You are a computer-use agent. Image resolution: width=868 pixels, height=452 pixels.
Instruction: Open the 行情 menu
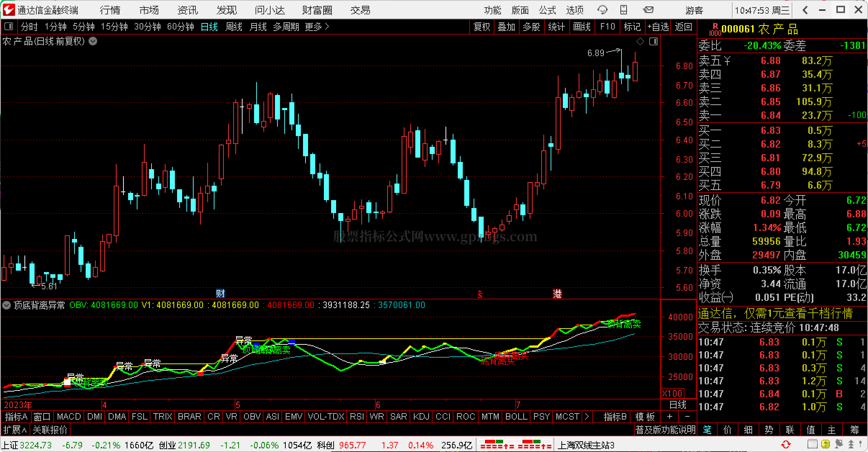coord(110,10)
